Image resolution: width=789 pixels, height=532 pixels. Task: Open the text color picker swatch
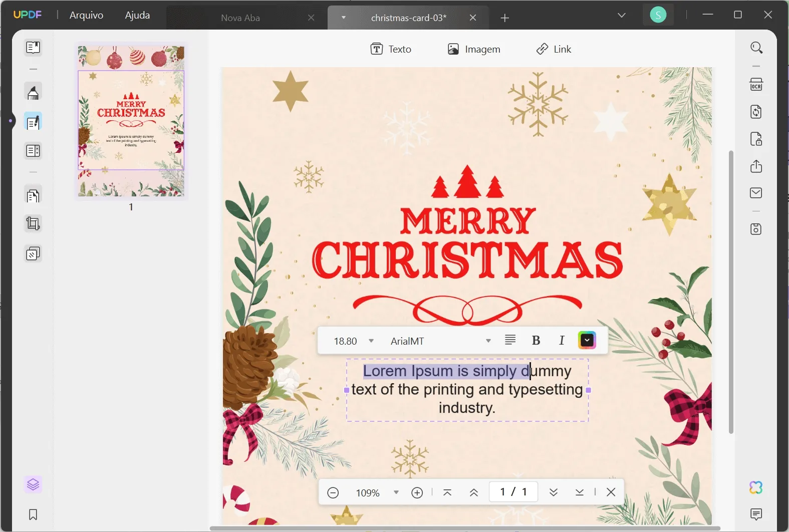(x=587, y=340)
